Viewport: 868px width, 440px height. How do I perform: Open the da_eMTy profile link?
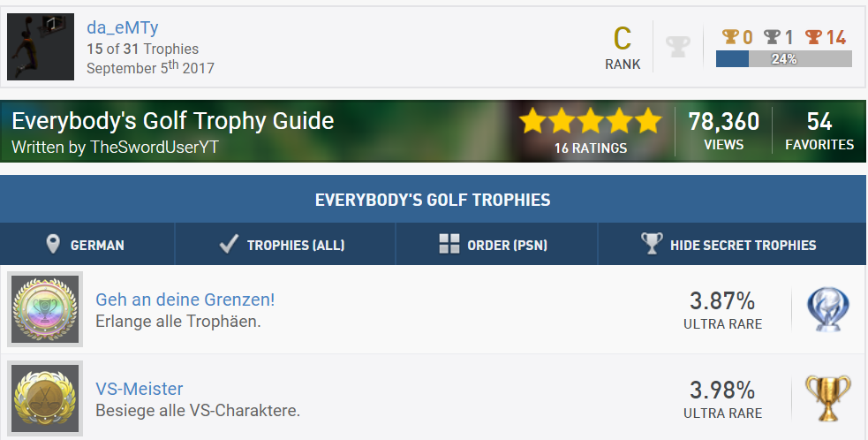coord(123,28)
